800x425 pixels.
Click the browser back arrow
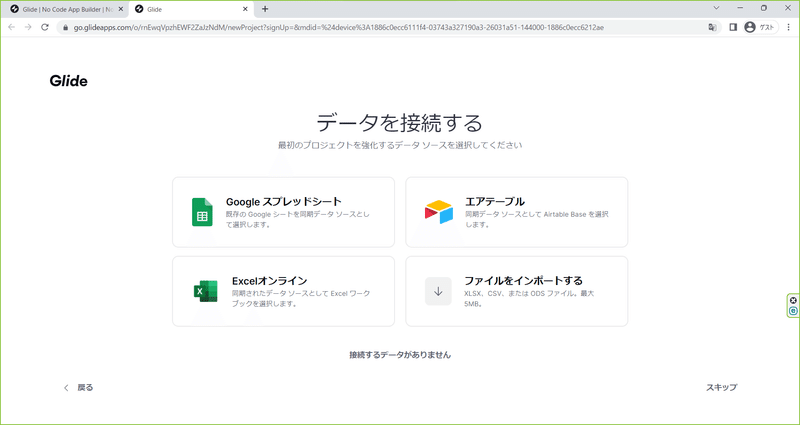click(x=12, y=27)
